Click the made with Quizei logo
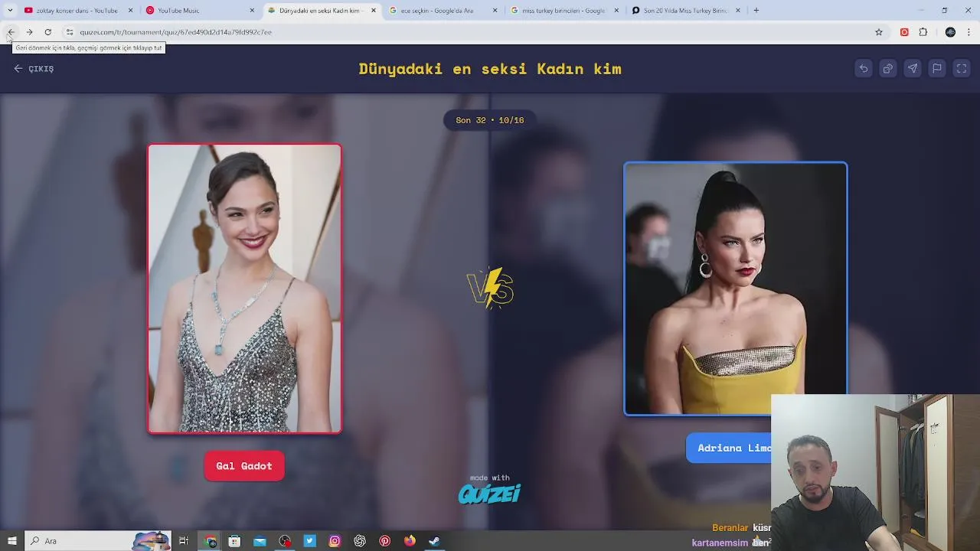Screen dimensions: 980x551 (x=490, y=490)
